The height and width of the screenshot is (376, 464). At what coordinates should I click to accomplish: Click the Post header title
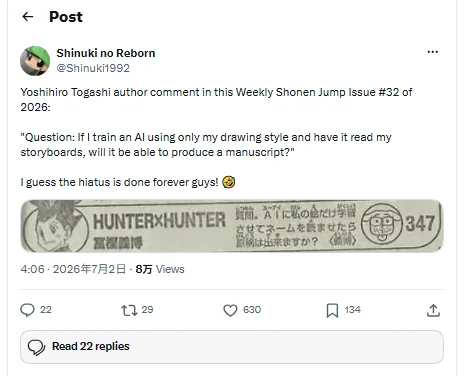66,17
